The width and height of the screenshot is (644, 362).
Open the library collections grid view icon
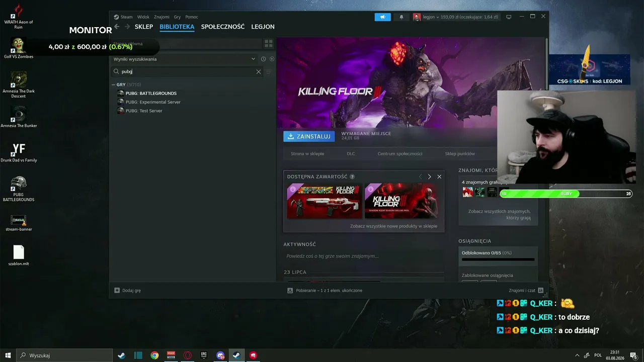click(x=269, y=44)
